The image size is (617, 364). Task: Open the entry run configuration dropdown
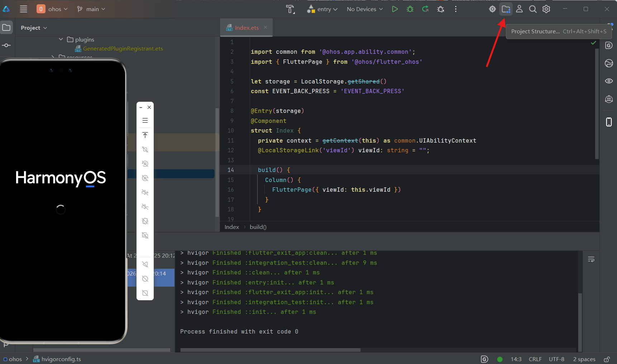point(322,9)
